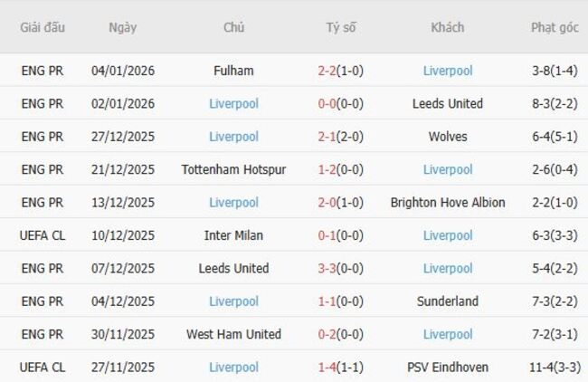Click the "Giải đấu" column header
The width and height of the screenshot is (588, 382).
pyautogui.click(x=43, y=27)
